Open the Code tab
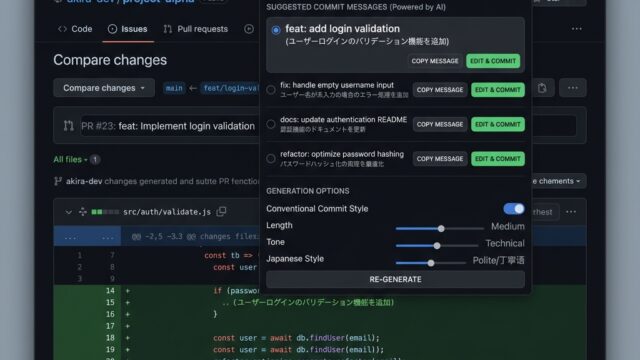This screenshot has width=640, height=360. pyautogui.click(x=75, y=29)
